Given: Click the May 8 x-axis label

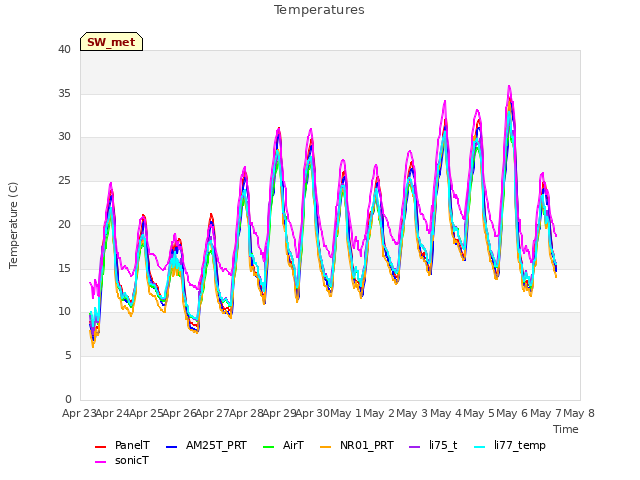Looking at the screenshot, I should (x=579, y=413).
